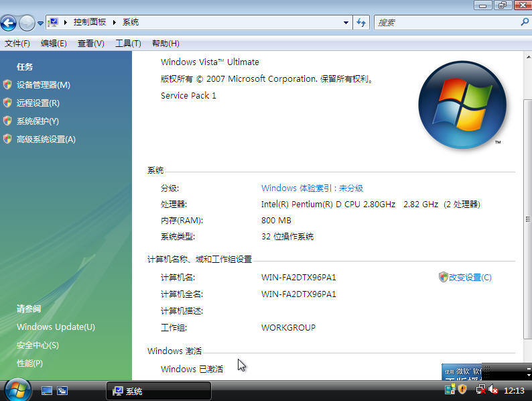Open 设备管理器(M) from tasks pane

click(43, 85)
